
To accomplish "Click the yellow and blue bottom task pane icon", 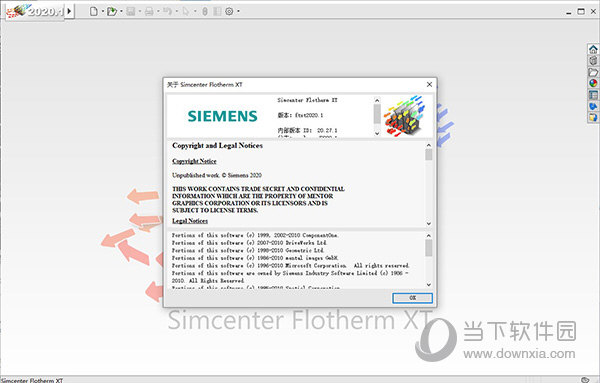I will point(593,117).
